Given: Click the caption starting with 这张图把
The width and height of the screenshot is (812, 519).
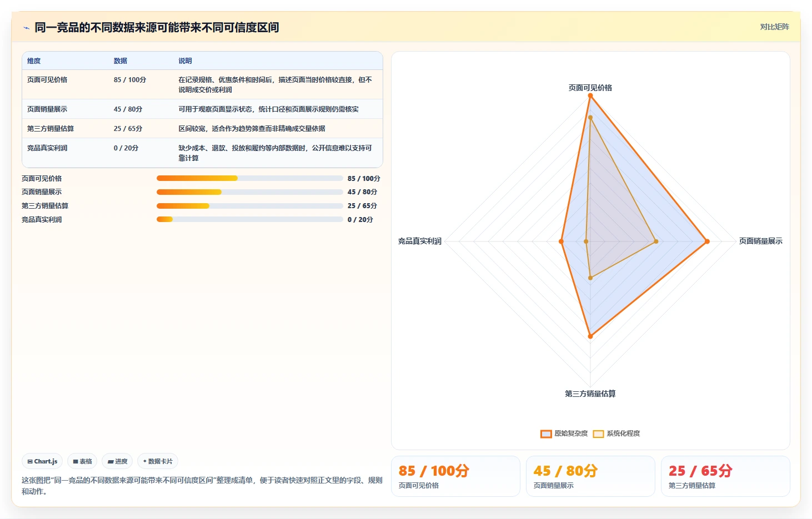Looking at the screenshot, I should 202,486.
